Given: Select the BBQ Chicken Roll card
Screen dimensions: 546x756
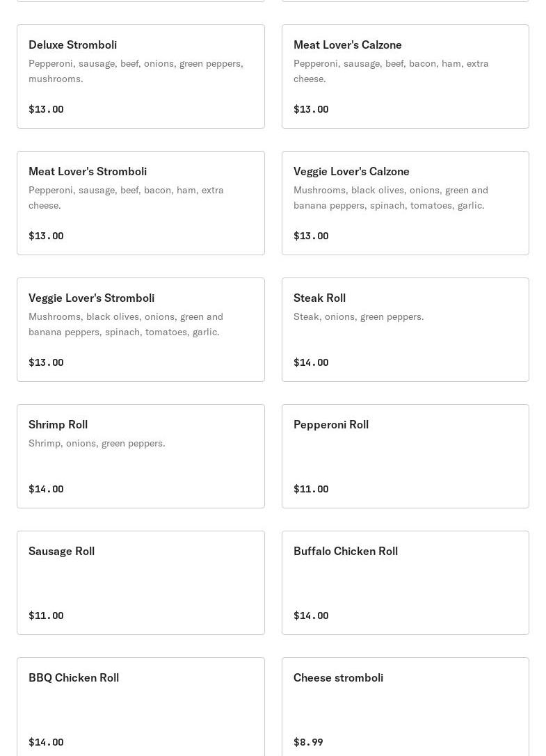Looking at the screenshot, I should coord(74,677).
